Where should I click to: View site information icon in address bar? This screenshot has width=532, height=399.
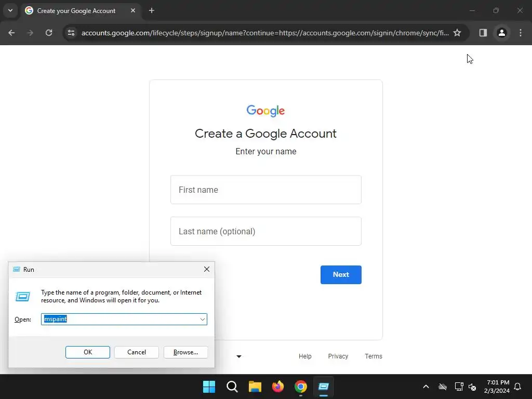click(x=71, y=33)
